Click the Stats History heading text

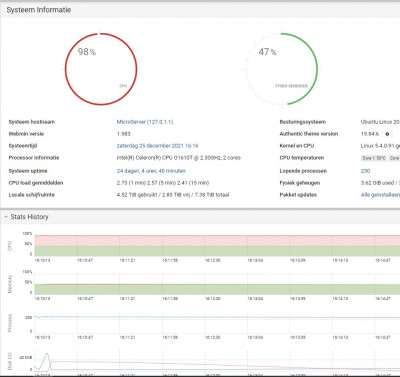29,217
